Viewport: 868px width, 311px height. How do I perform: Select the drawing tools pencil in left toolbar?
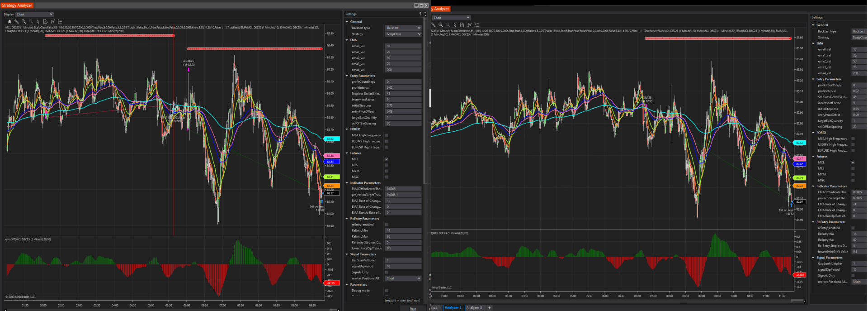pos(16,21)
